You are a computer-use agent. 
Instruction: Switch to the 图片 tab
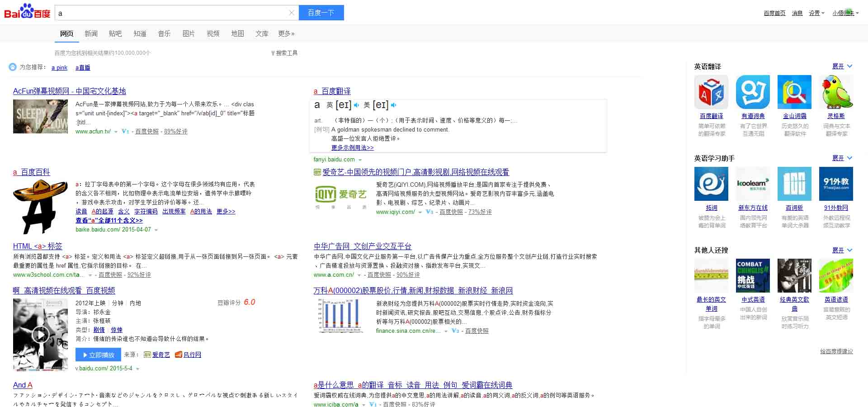(x=189, y=33)
